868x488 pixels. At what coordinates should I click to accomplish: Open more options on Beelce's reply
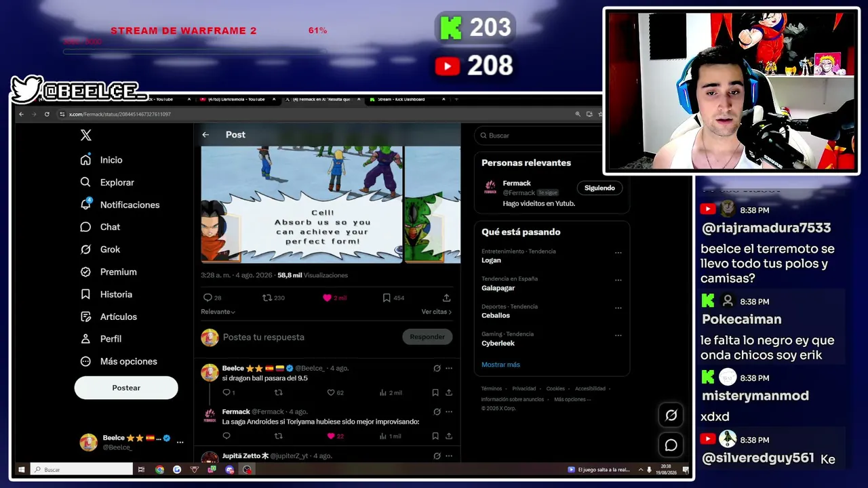449,368
